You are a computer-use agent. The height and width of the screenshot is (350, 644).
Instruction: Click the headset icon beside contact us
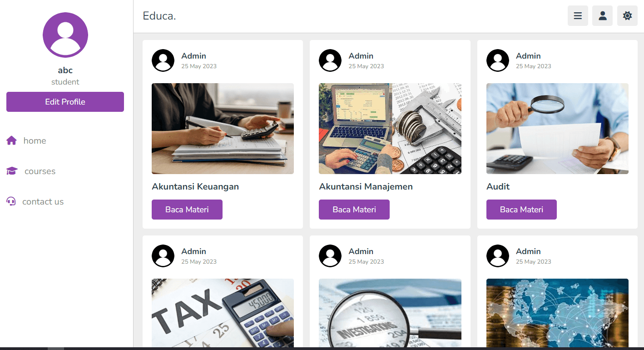click(x=11, y=201)
